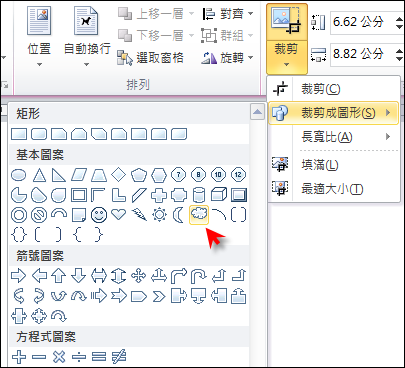Select the plain rectangle shape
The width and height of the screenshot is (405, 368).
click(19, 134)
